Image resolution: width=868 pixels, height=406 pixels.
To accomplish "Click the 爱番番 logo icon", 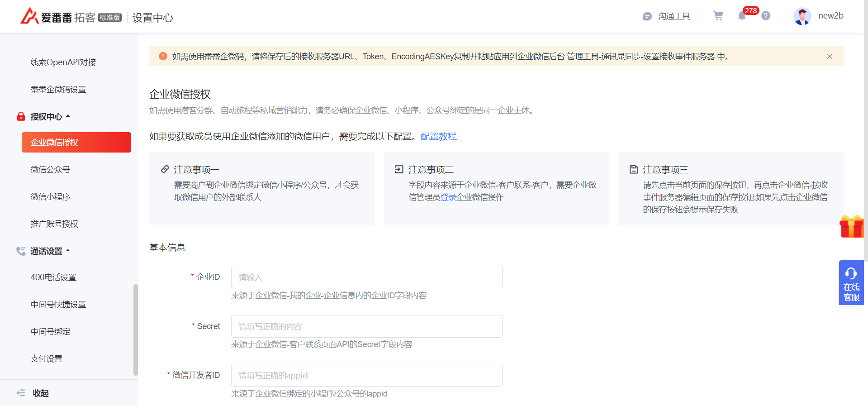I will (x=29, y=16).
